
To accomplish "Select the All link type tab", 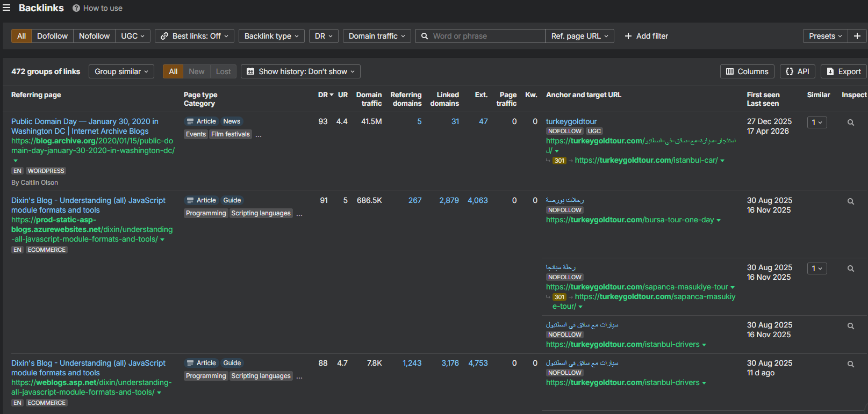I will [x=21, y=36].
